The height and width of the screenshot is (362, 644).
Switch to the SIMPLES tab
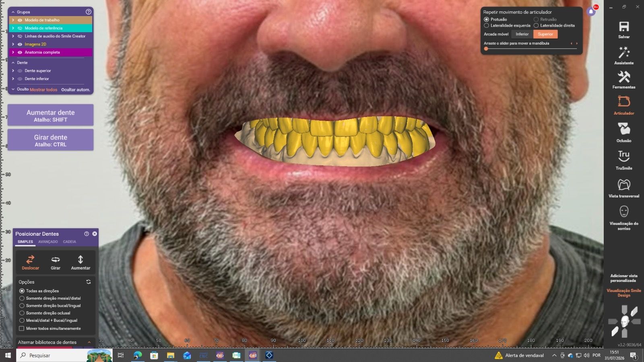[25, 242]
